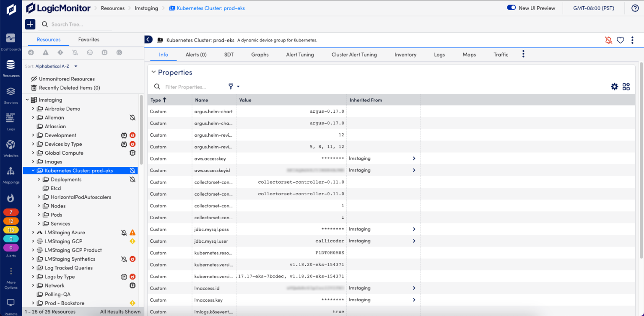Image resolution: width=644 pixels, height=316 pixels.
Task: Toggle the New UI Preview switch
Action: [x=511, y=7]
